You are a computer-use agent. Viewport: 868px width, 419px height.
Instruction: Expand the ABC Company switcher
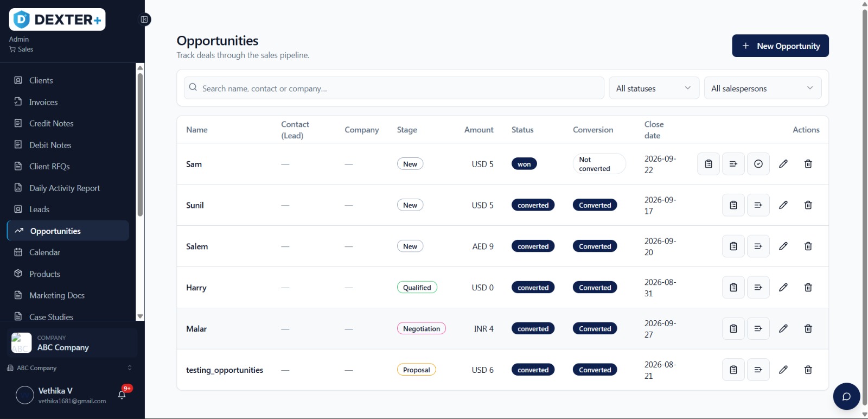pyautogui.click(x=69, y=368)
